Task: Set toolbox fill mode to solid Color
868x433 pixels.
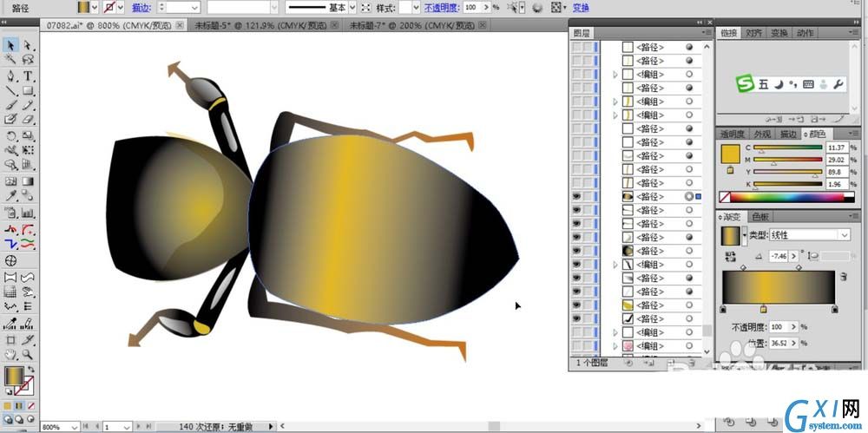Action: click(x=8, y=406)
